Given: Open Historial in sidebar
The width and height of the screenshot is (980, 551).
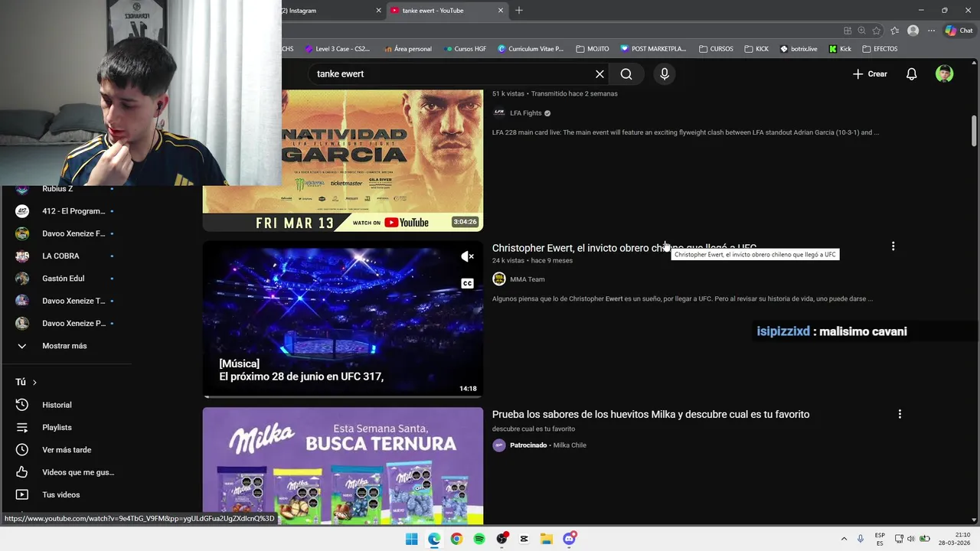Looking at the screenshot, I should [x=57, y=405].
